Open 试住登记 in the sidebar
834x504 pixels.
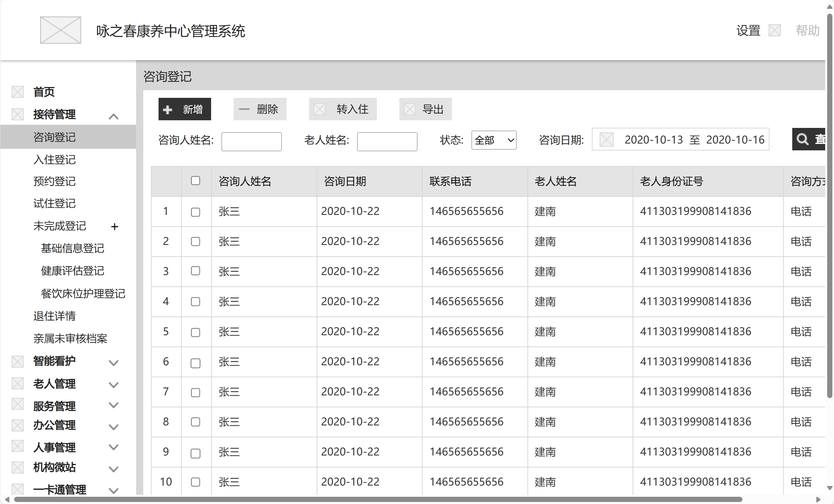click(55, 203)
